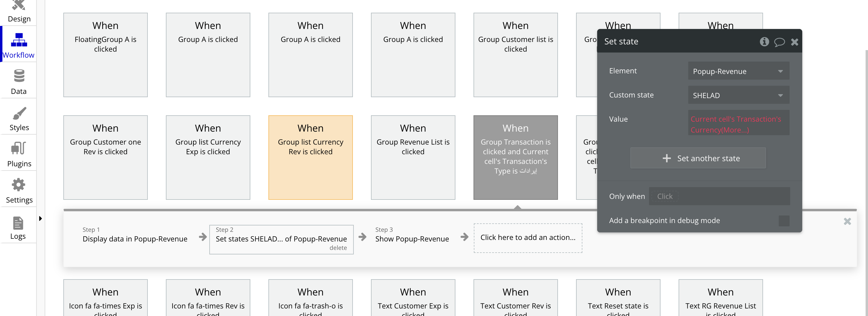Open the Data database icon
The height and width of the screenshot is (316, 868).
click(x=19, y=75)
